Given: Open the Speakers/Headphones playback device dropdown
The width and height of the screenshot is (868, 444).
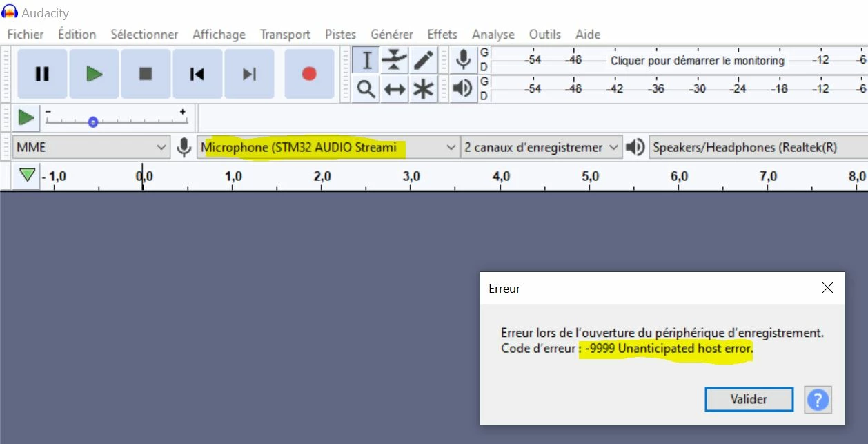Looking at the screenshot, I should pos(758,147).
